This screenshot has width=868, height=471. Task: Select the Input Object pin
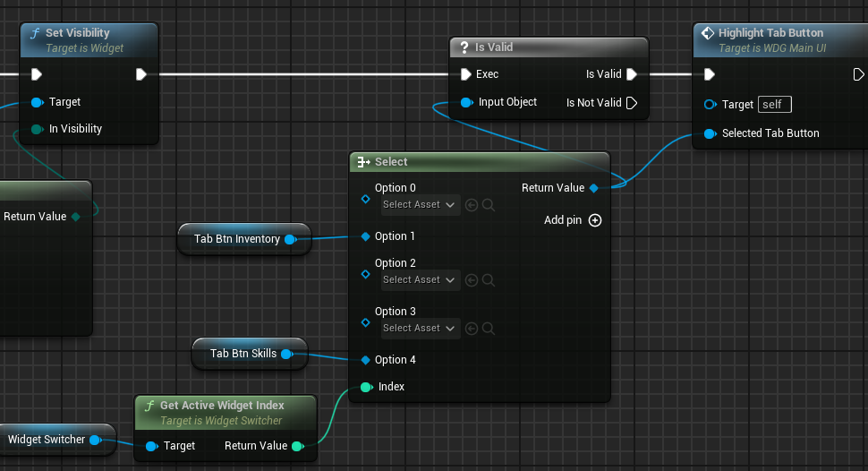tap(466, 102)
